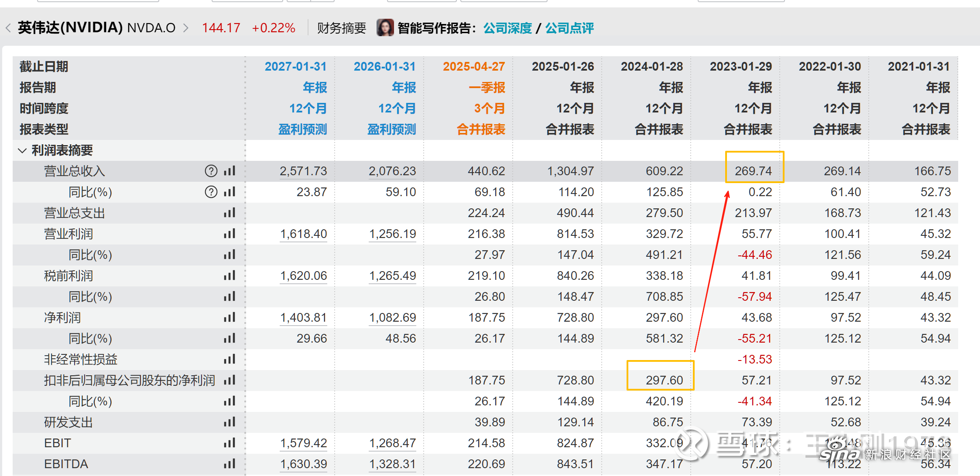The height and width of the screenshot is (476, 980).
Task: Open bar chart icon for 营业总收入 row
Action: click(x=230, y=171)
